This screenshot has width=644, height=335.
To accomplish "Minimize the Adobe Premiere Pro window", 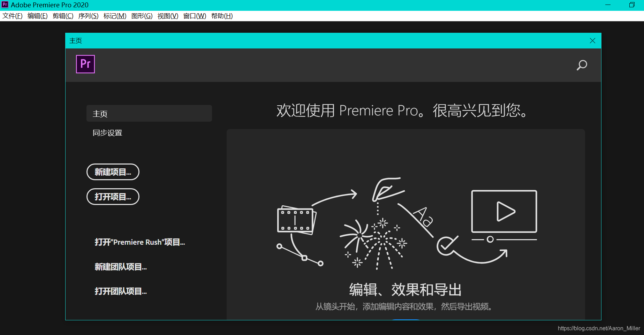I will (608, 5).
